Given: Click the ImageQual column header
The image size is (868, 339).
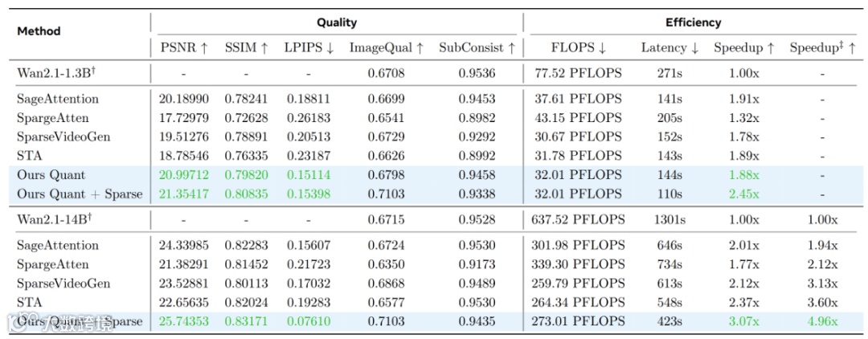Looking at the screenshot, I should point(387,48).
